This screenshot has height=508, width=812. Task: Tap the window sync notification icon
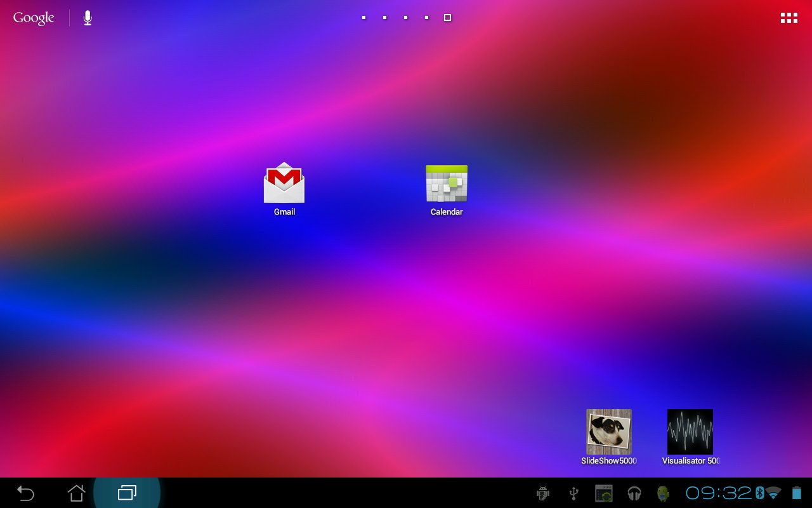point(603,493)
